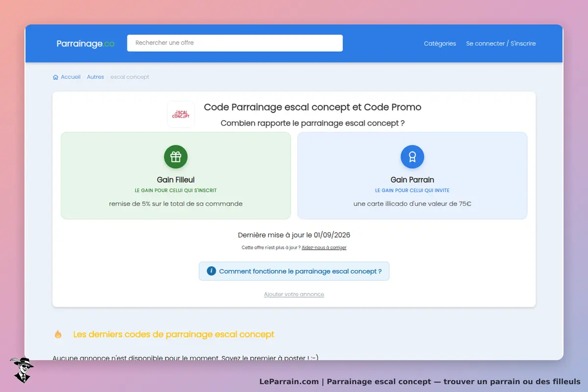Click the blue award badge icon for Gain Parrain

click(412, 157)
